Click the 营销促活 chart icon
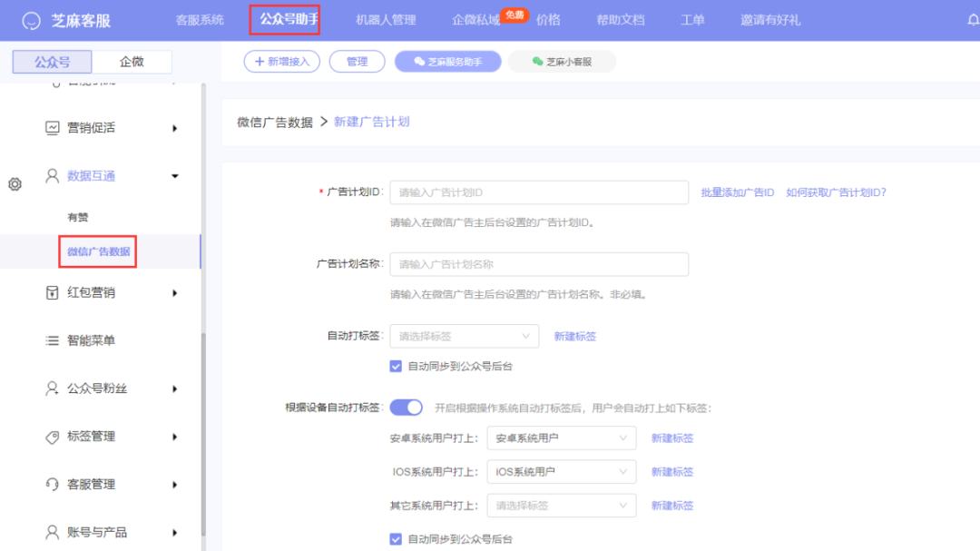The height and width of the screenshot is (551, 980). coord(52,128)
